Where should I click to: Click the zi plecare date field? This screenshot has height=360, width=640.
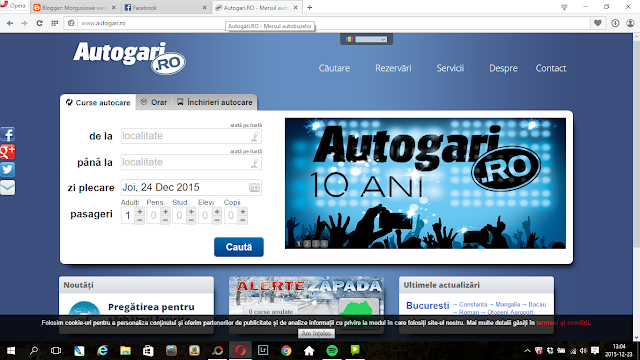(191, 187)
